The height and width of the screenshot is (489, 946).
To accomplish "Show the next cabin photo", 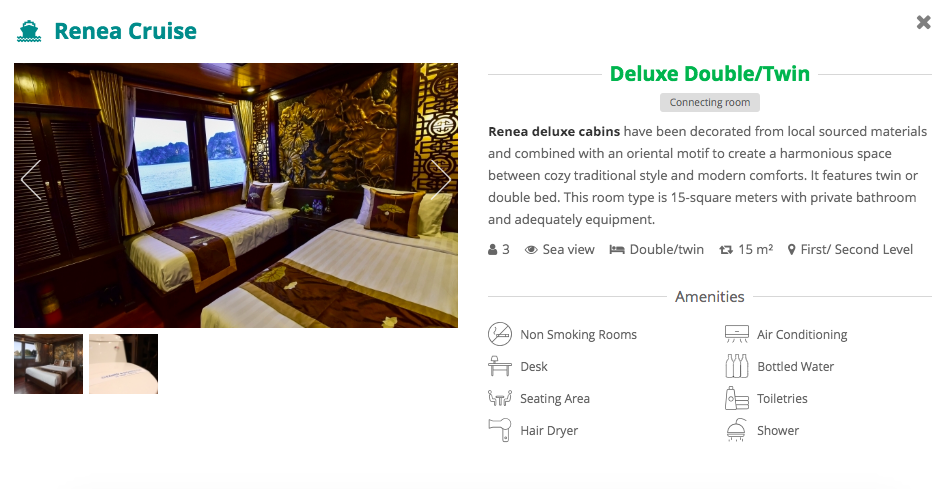I will coord(441,180).
